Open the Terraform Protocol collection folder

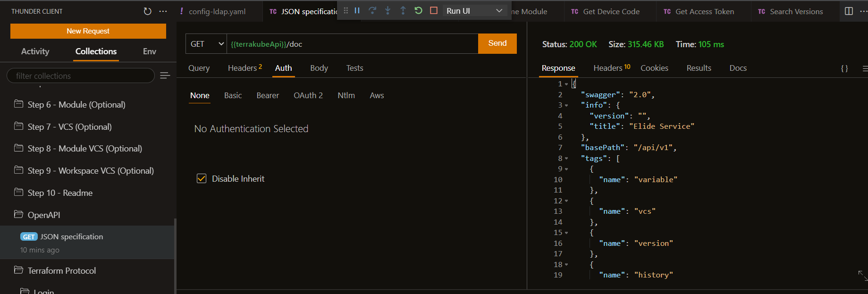(62, 270)
